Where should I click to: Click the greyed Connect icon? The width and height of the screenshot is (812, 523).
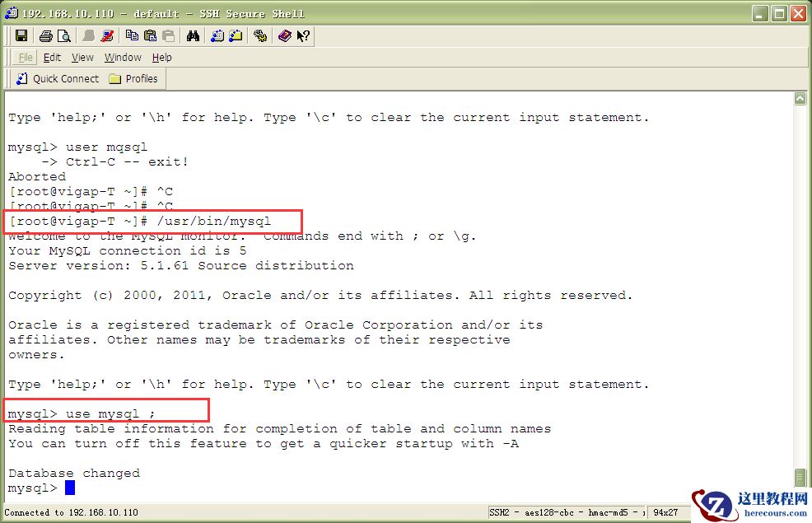point(89,35)
